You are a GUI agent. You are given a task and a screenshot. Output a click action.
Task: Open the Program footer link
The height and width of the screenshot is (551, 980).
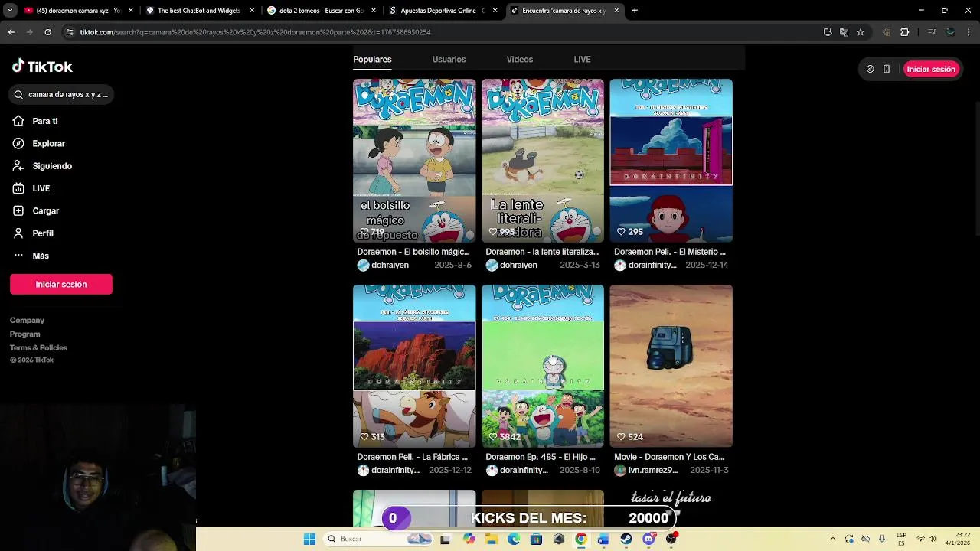pyautogui.click(x=24, y=334)
